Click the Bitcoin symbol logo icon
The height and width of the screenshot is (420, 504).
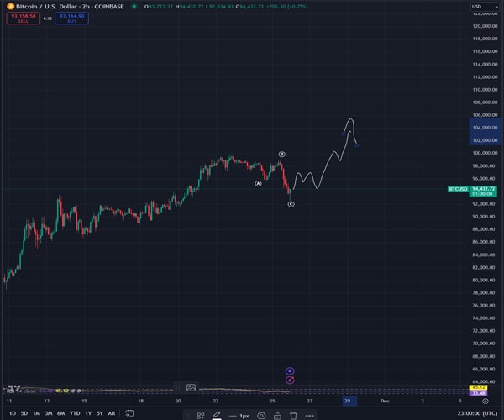click(x=10, y=7)
